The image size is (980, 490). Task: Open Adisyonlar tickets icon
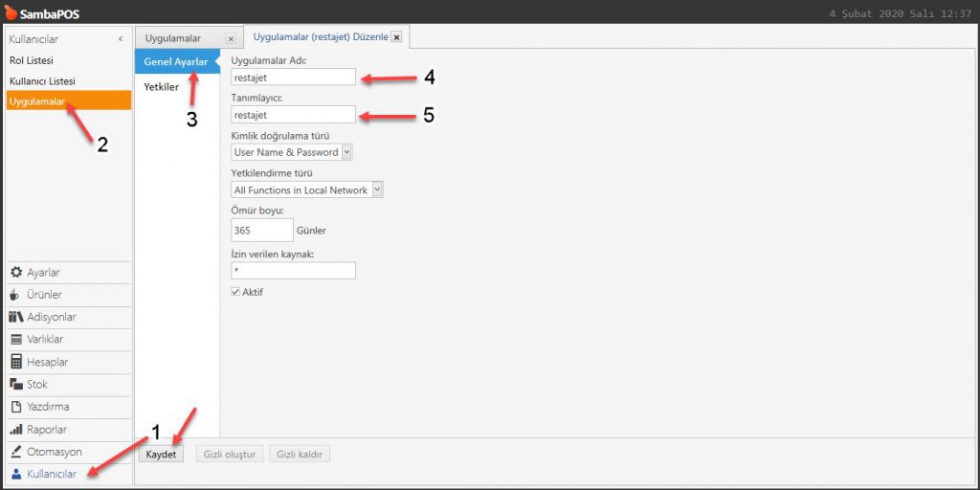click(15, 317)
